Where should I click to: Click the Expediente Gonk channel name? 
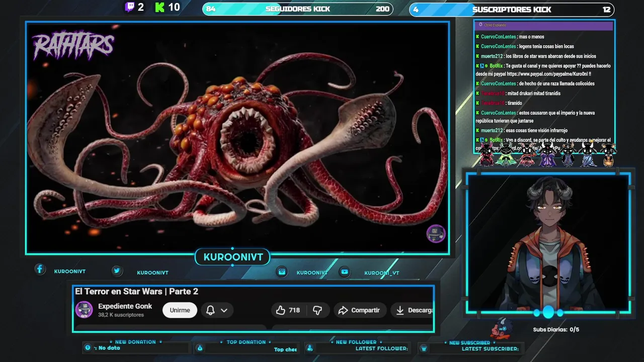tap(125, 306)
